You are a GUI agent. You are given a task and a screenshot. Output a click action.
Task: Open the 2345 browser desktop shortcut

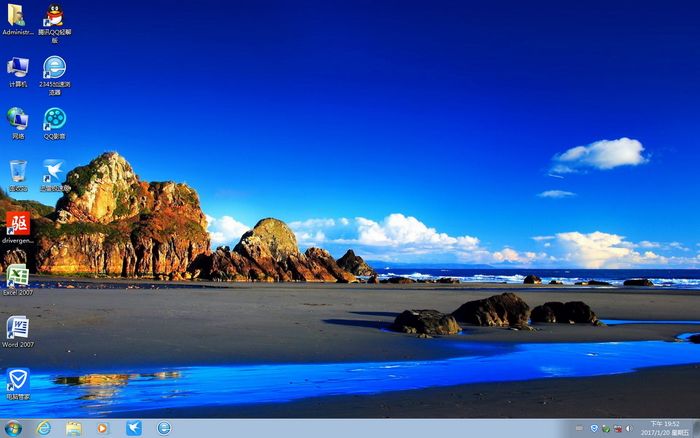54,68
